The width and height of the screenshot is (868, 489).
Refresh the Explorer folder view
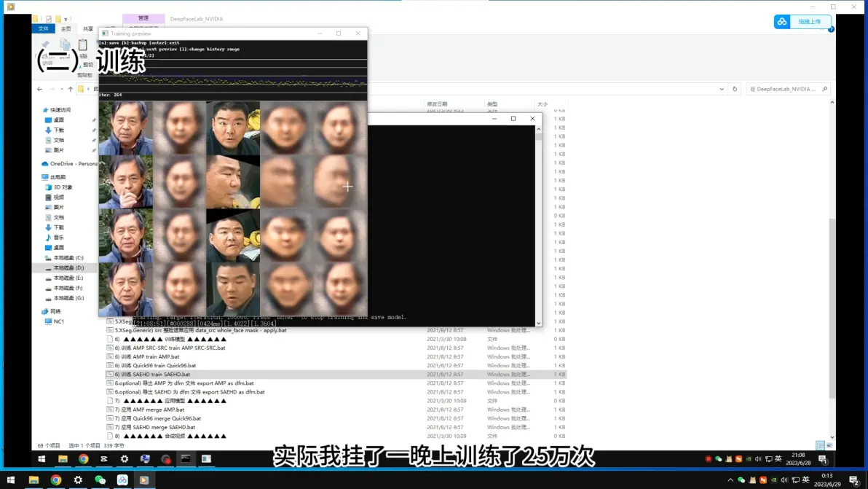tap(735, 89)
